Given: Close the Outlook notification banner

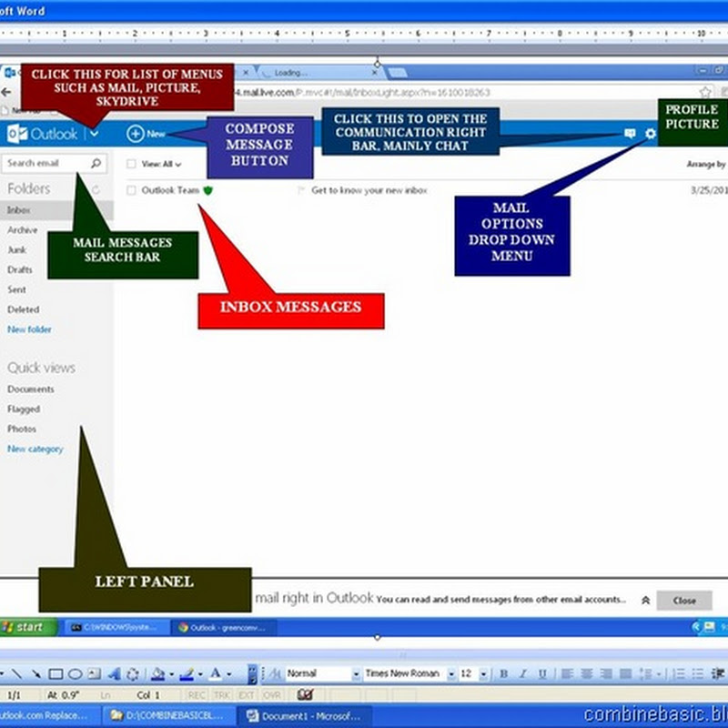Looking at the screenshot, I should click(x=684, y=601).
